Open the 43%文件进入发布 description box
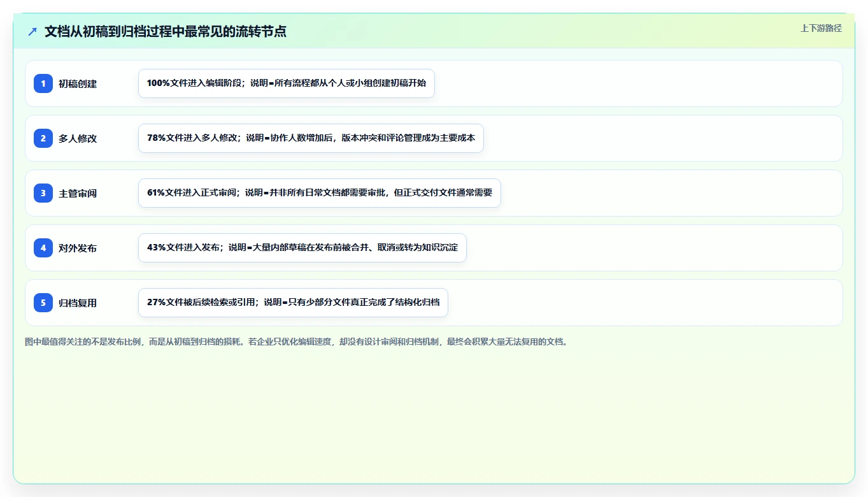This screenshot has height=497, width=868. tap(302, 248)
